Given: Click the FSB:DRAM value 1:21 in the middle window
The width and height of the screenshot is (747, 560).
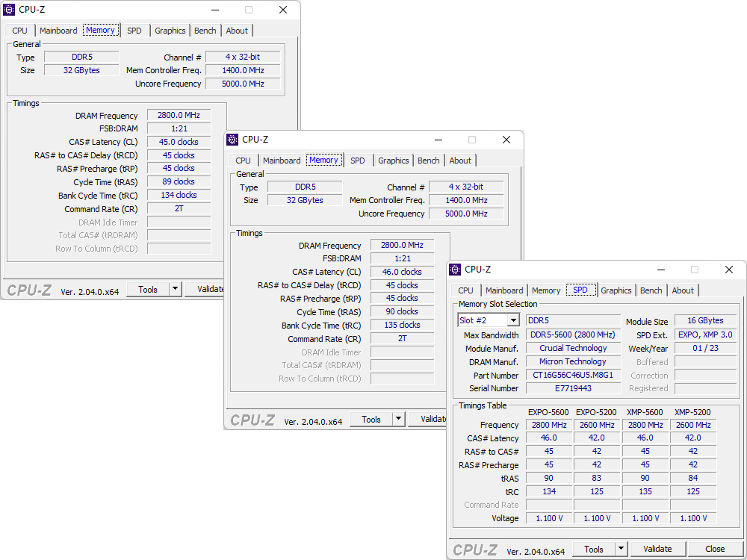Looking at the screenshot, I should click(x=402, y=258).
